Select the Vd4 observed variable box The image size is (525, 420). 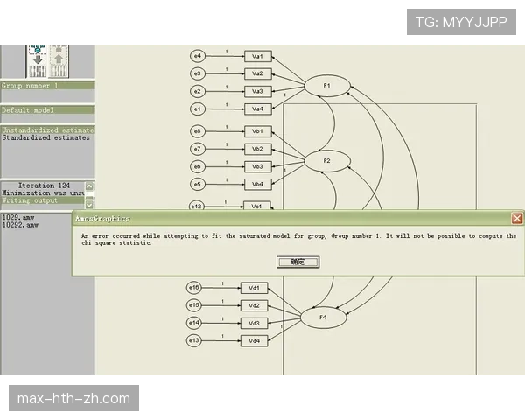[254, 341]
